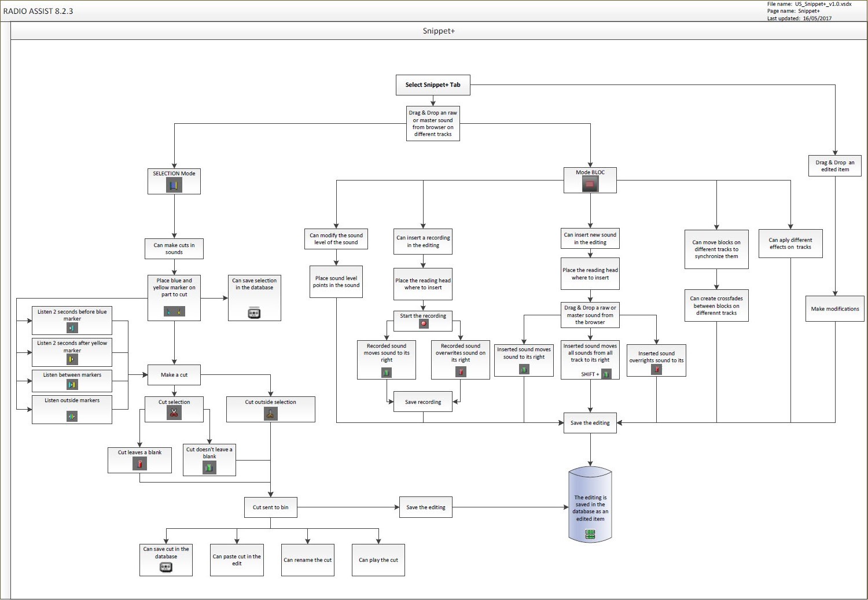Select the 'Make a cut' box

(x=174, y=375)
